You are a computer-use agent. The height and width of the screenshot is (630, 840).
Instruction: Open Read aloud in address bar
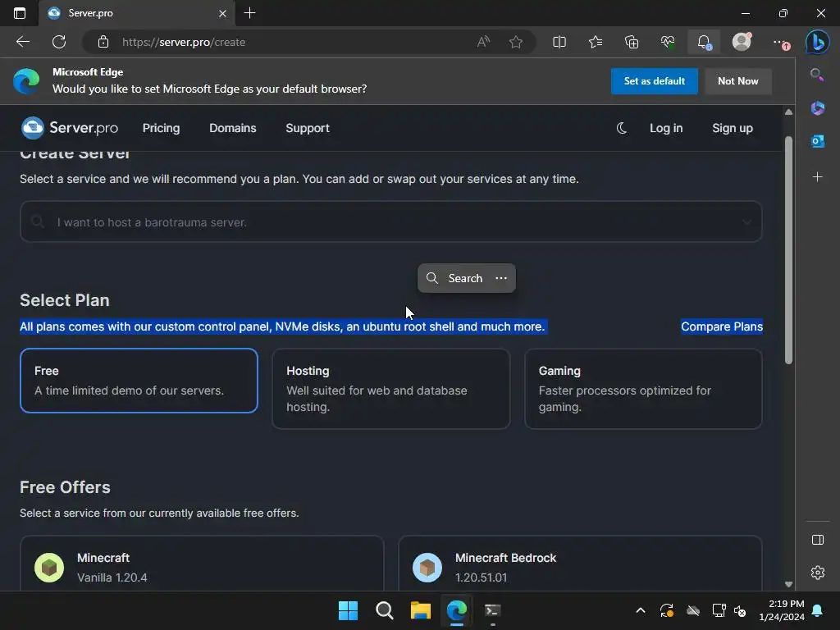(x=483, y=42)
